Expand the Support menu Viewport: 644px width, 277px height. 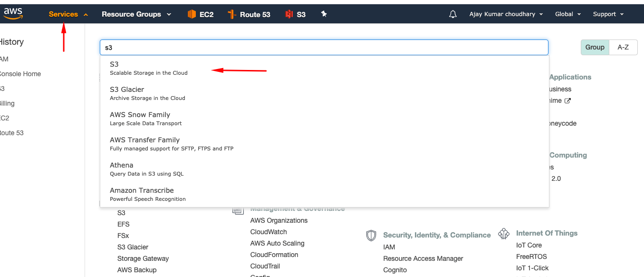click(x=608, y=14)
